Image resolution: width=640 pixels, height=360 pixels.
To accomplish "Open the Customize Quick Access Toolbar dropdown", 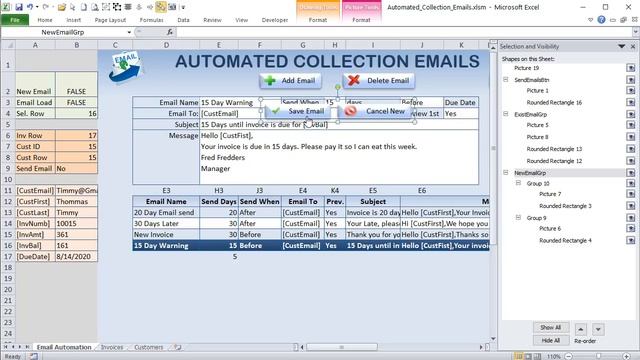I will pos(183,7).
